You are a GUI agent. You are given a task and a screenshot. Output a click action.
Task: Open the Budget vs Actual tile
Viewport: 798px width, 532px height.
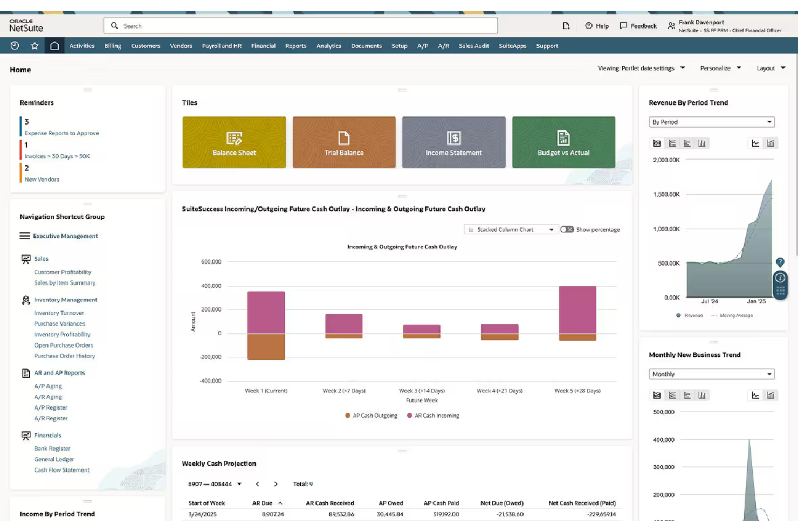(x=563, y=142)
